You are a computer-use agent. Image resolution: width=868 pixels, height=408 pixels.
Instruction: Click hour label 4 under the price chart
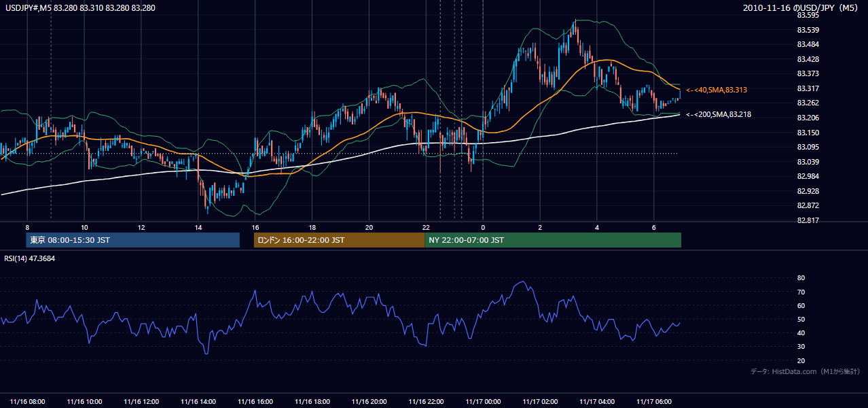(597, 226)
